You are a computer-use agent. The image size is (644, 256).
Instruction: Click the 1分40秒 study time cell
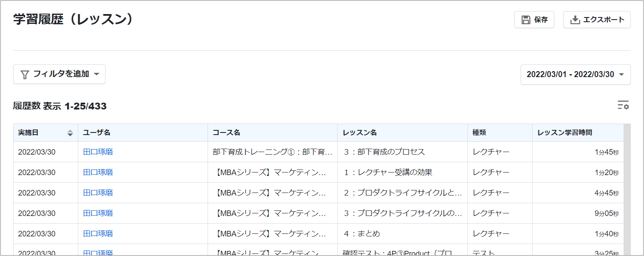coord(578,234)
